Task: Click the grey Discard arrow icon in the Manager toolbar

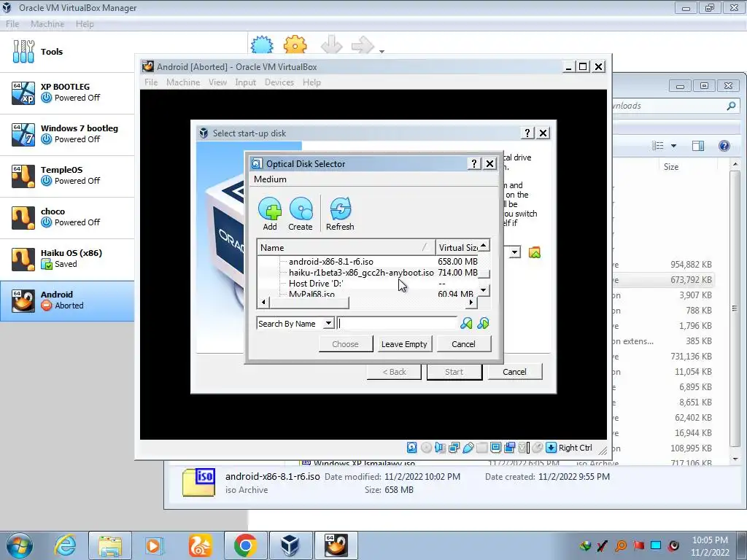Action: [x=332, y=45]
